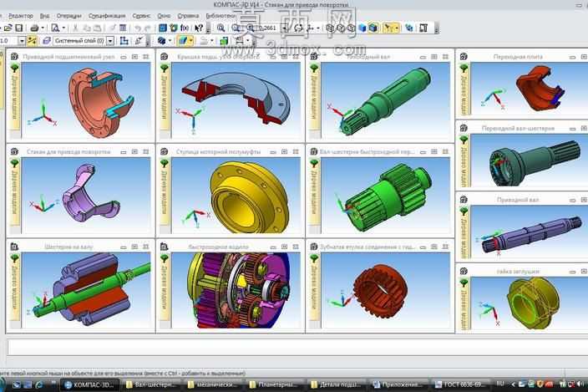This screenshot has height=392, width=588.
Task: Undo the last action
Action: tap(138, 28)
